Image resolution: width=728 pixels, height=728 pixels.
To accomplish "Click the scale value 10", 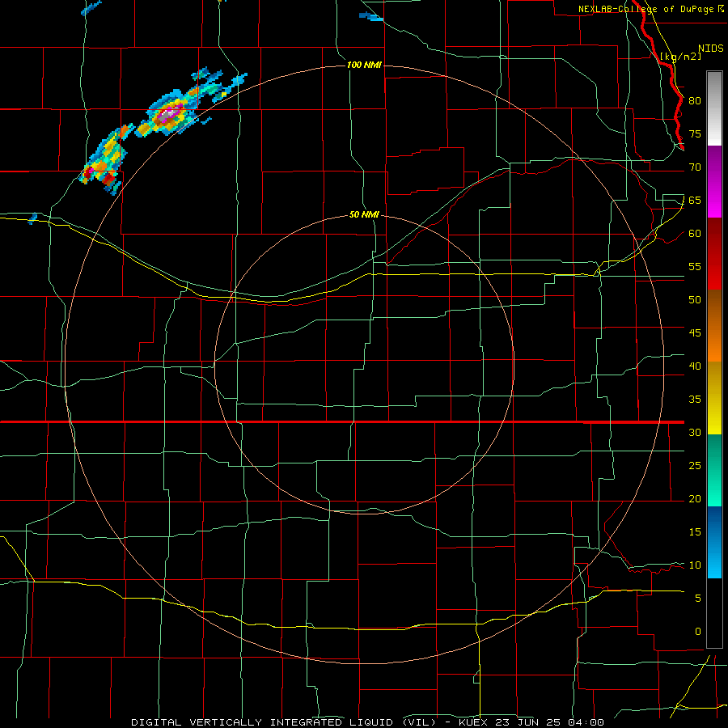I will click(x=695, y=565).
